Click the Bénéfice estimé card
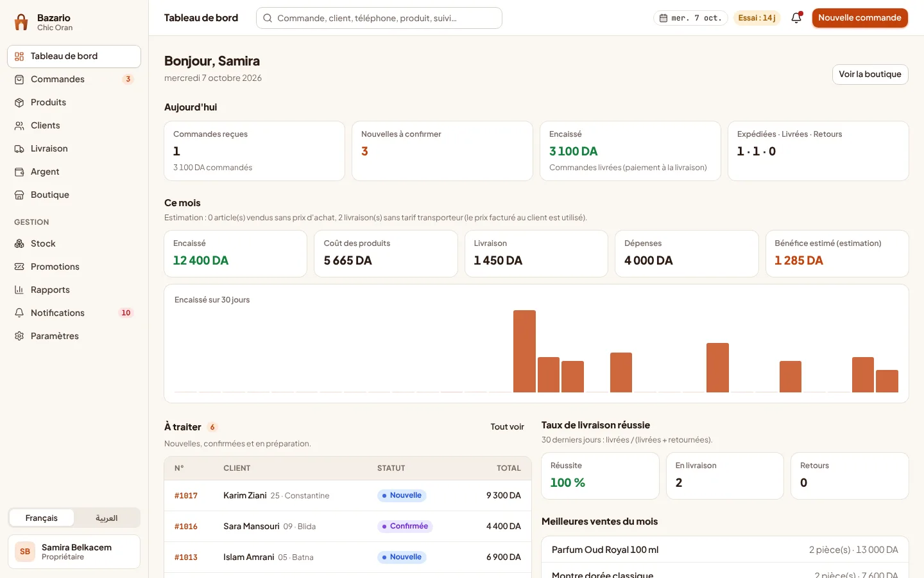 point(837,254)
